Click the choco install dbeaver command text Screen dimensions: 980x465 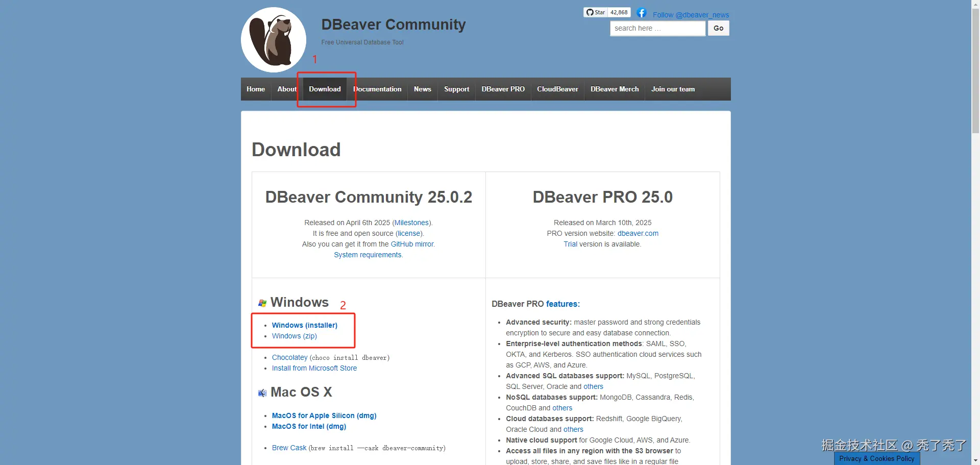(x=350, y=358)
